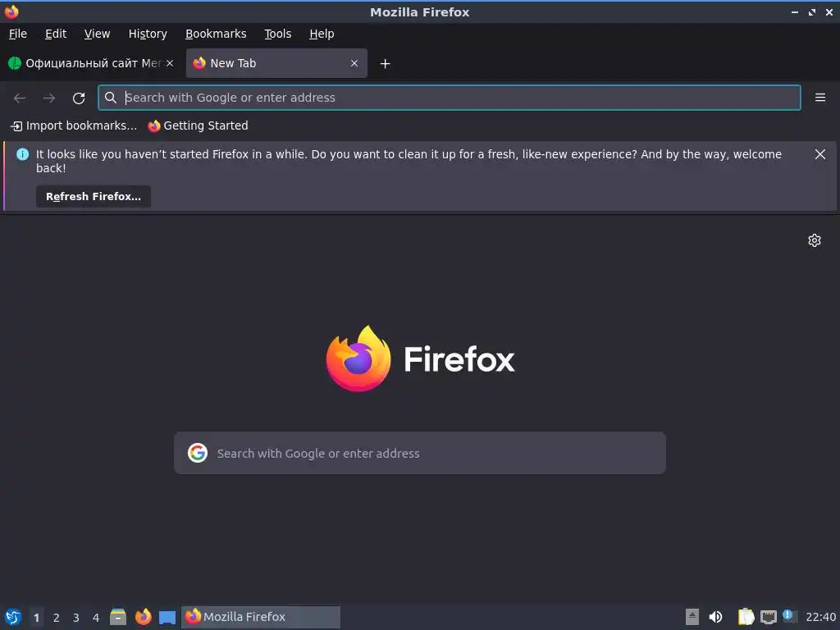This screenshot has height=630, width=840.
Task: Minimize the Firefox window
Action: click(x=794, y=11)
